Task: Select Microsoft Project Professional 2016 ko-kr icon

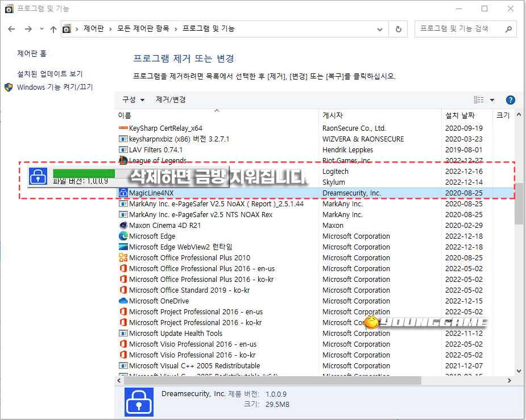Action: 123,322
